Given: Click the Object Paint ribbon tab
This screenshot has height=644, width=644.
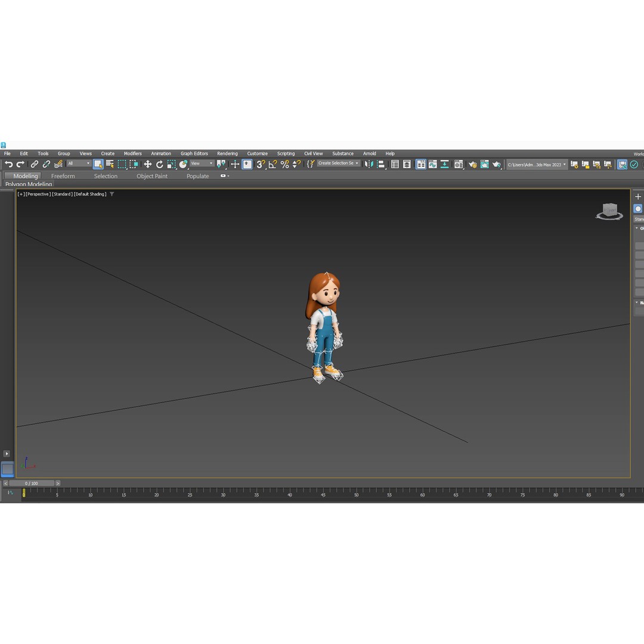Looking at the screenshot, I should tap(151, 176).
